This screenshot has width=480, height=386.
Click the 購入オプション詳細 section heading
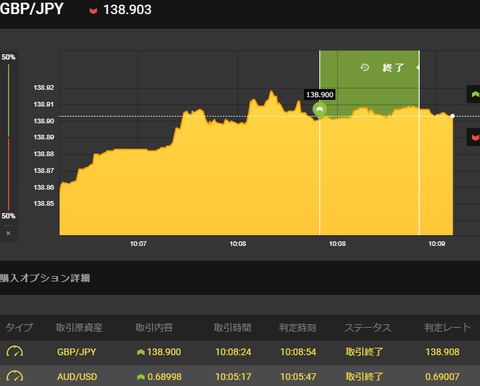click(45, 278)
